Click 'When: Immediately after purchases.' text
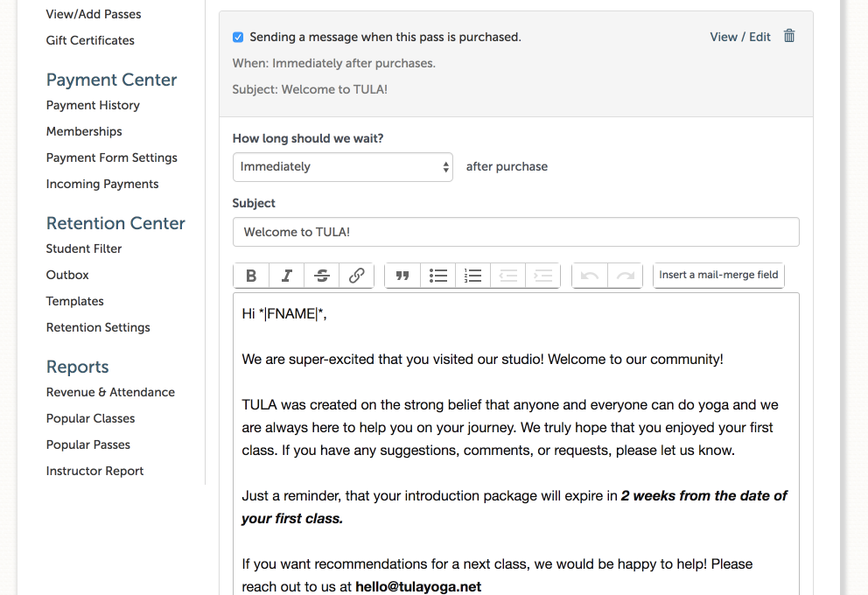The width and height of the screenshot is (868, 595). click(333, 64)
